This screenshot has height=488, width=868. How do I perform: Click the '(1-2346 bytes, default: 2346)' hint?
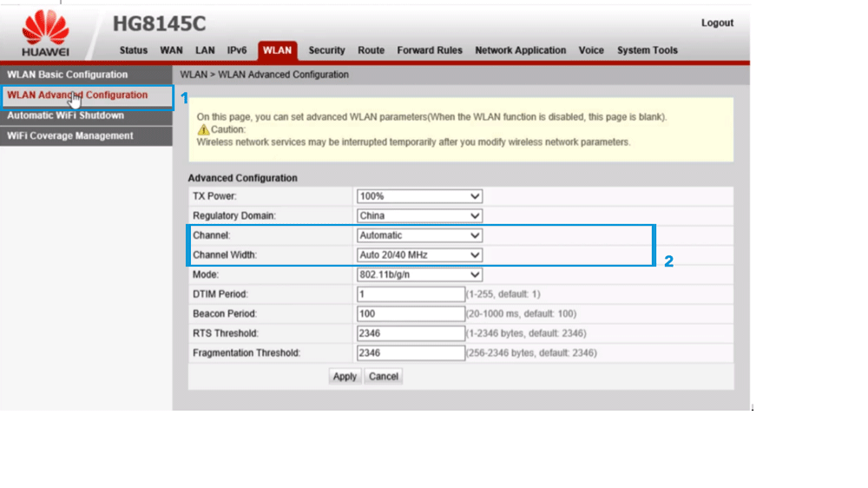(526, 333)
